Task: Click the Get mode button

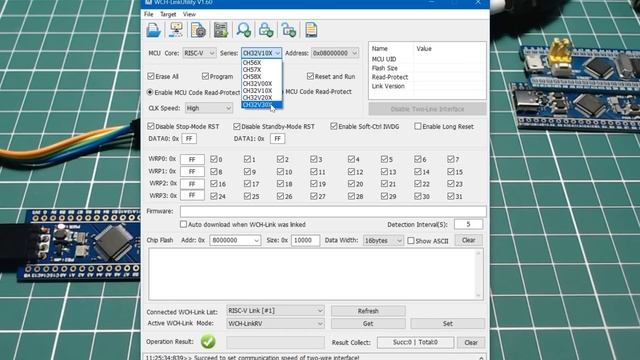Action: (x=368, y=323)
